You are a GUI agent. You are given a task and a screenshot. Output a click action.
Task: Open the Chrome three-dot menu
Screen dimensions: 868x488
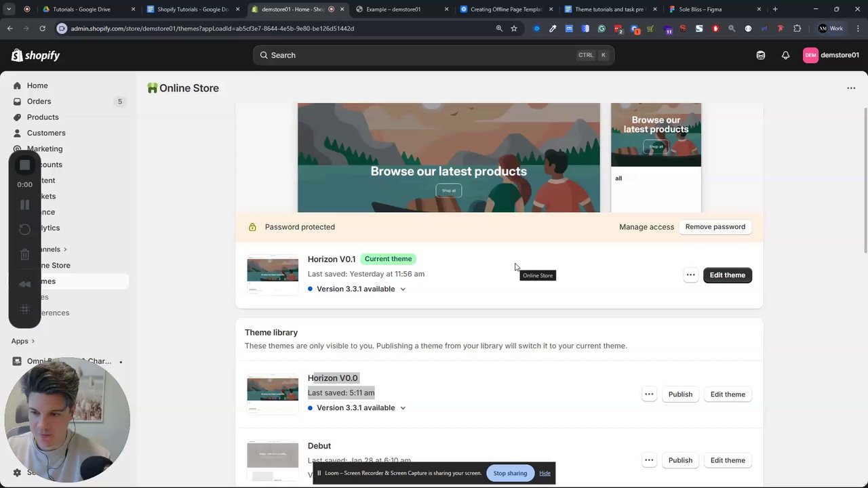tap(856, 28)
